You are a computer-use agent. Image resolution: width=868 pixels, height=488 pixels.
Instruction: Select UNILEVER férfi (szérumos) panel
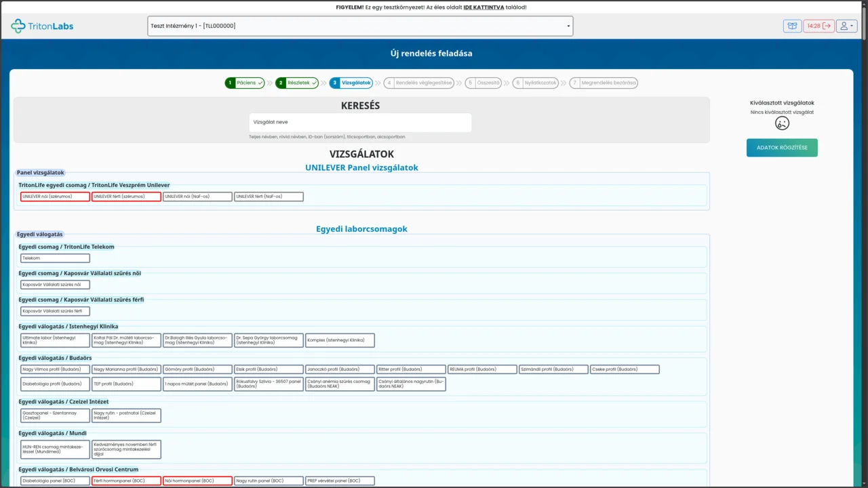(x=126, y=197)
